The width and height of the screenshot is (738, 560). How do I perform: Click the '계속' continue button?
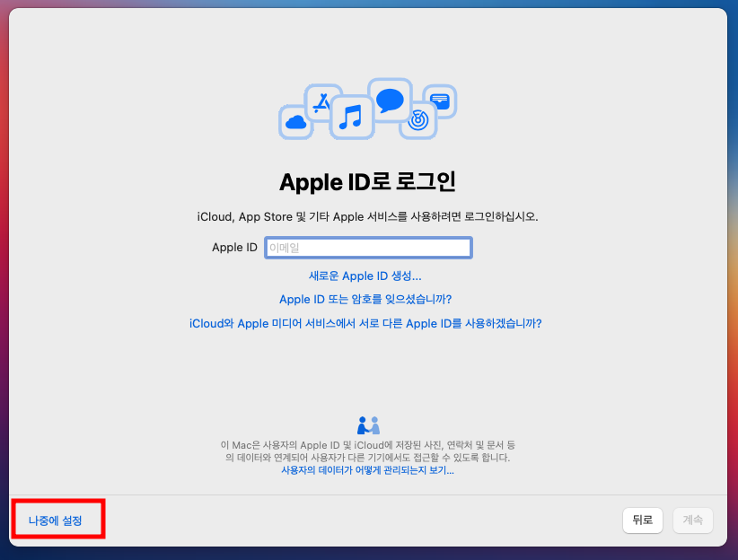tap(693, 520)
